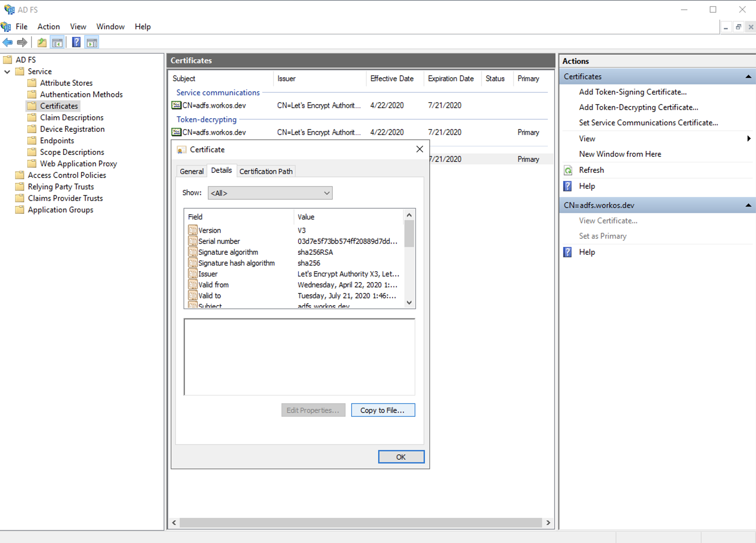Screen dimensions: 756x543
Task: Click the Copy to File button
Action: click(383, 410)
